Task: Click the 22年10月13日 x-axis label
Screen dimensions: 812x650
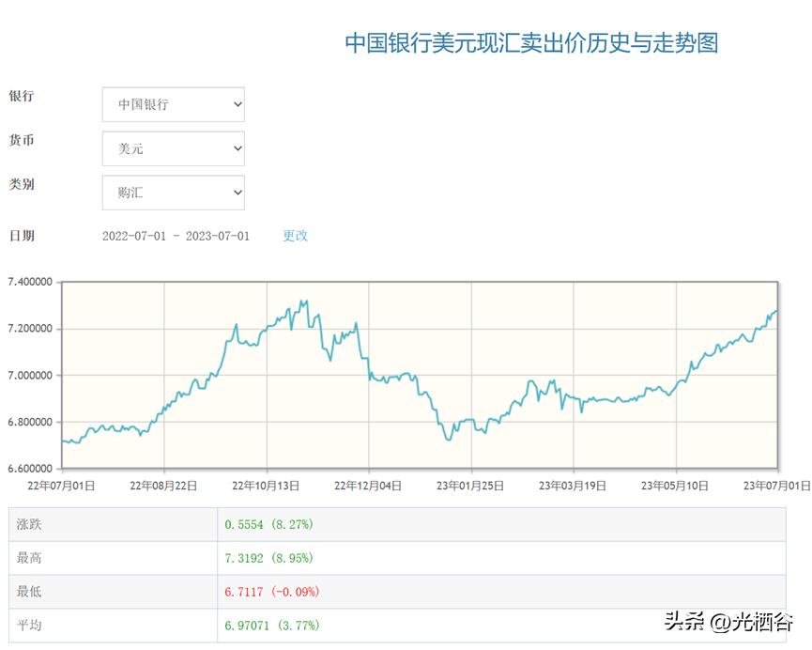Action: click(x=267, y=486)
